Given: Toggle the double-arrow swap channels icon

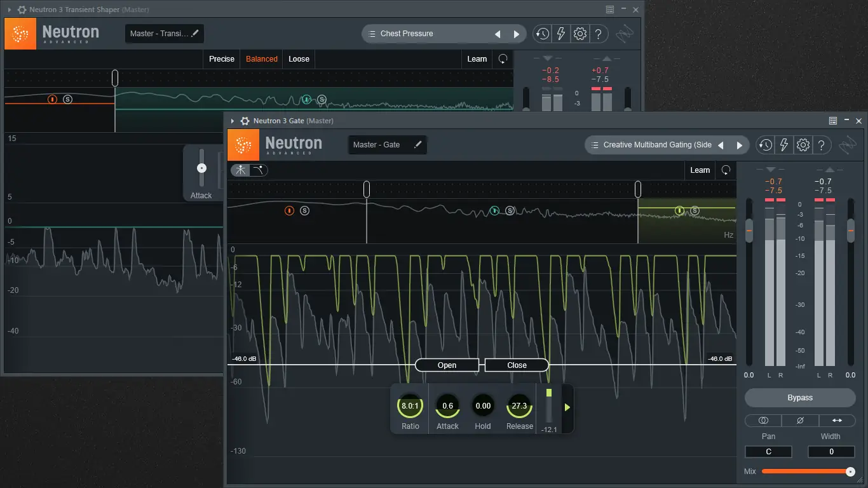Looking at the screenshot, I should click(837, 420).
